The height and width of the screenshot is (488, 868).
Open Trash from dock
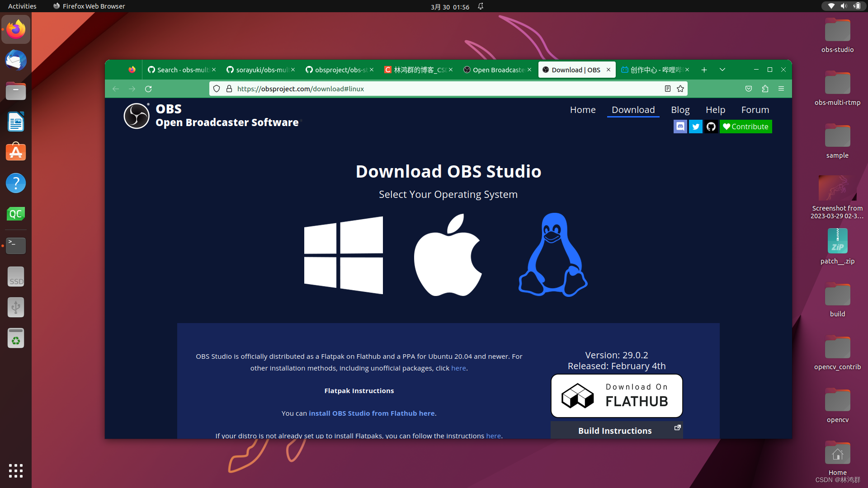[x=16, y=338]
